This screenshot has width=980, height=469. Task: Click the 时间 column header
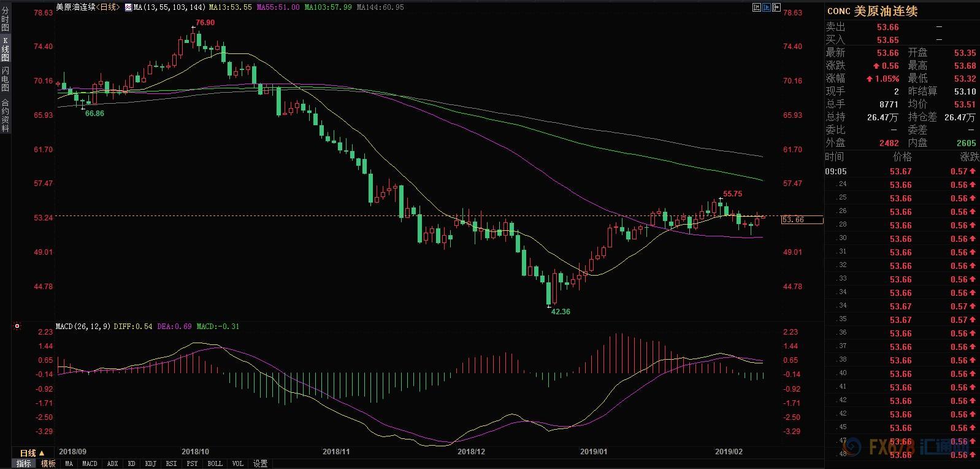tap(835, 157)
